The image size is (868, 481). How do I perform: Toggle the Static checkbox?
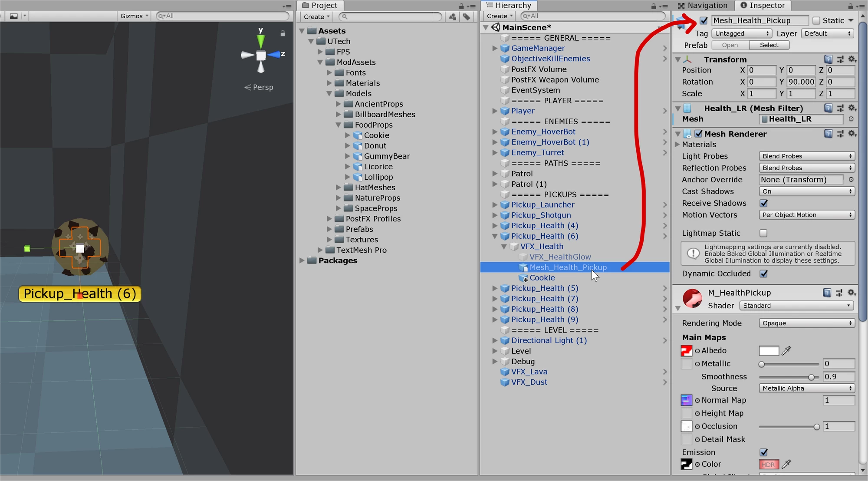(816, 20)
